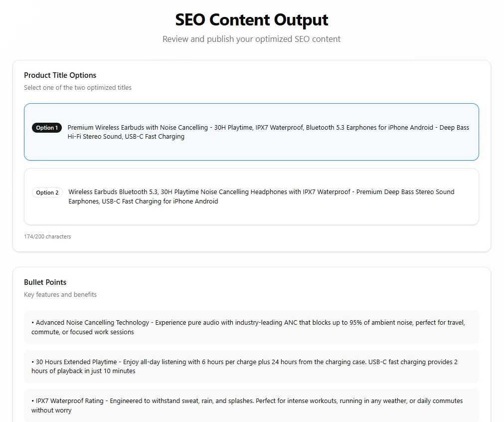Select the Option 1 product title card
The width and height of the screenshot is (504, 422).
click(x=251, y=132)
